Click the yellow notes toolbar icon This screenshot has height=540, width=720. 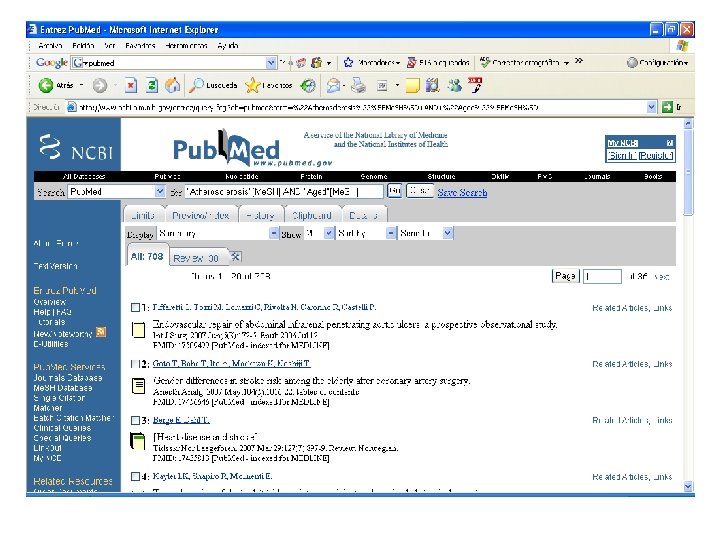pos(412,85)
